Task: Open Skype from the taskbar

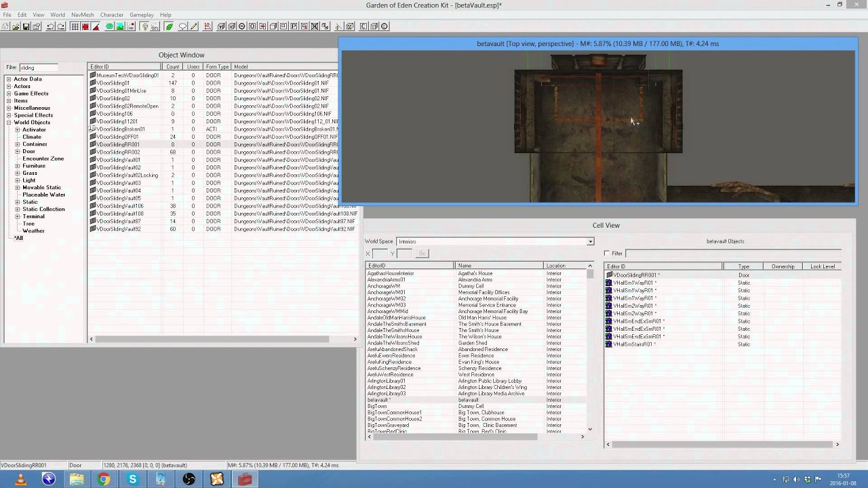Action: pos(132,479)
